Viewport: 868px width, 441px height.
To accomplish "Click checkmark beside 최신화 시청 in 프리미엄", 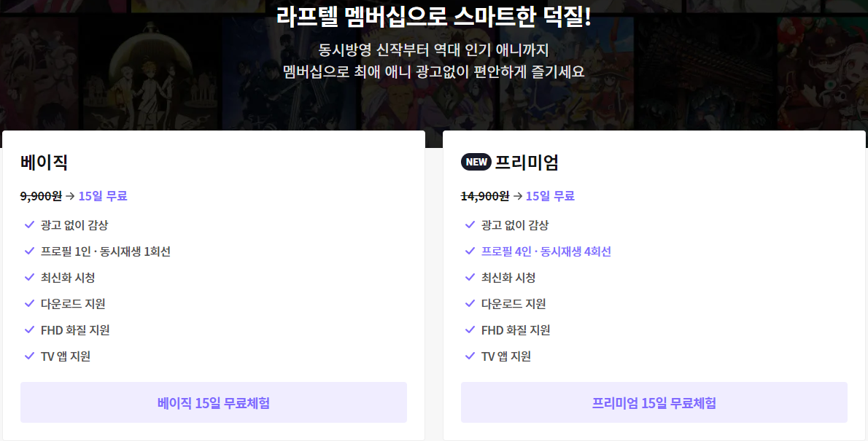I will [470, 277].
